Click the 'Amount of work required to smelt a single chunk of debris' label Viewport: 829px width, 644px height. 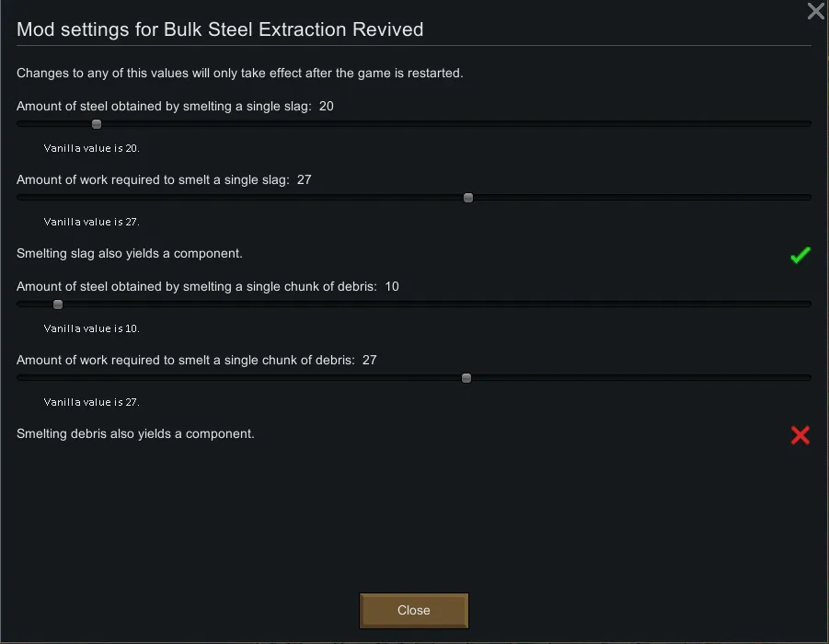185,361
